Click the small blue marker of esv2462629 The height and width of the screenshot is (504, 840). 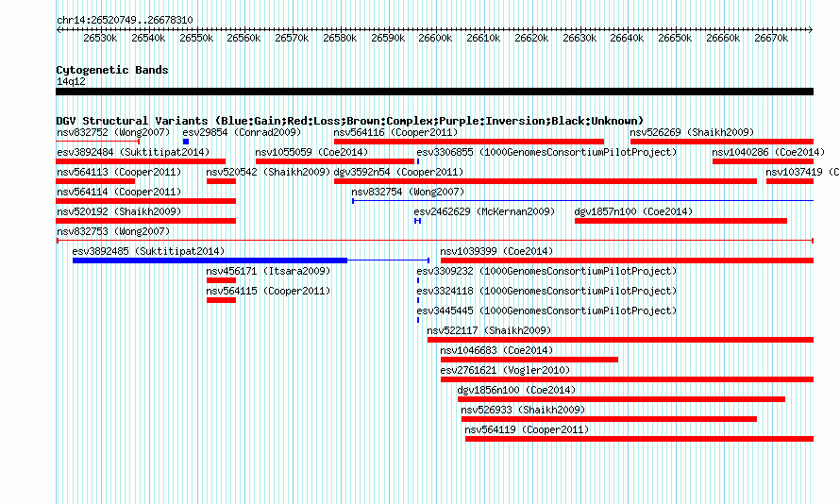(x=417, y=221)
